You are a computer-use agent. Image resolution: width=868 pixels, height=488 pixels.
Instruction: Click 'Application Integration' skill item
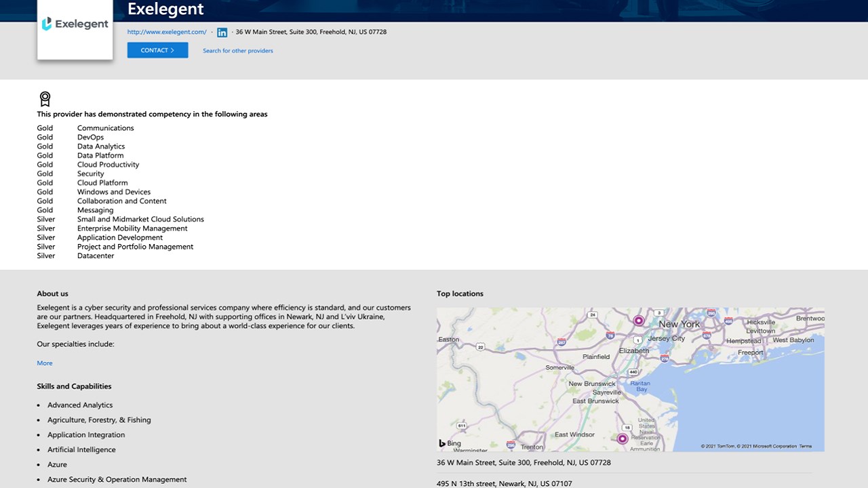(x=86, y=435)
